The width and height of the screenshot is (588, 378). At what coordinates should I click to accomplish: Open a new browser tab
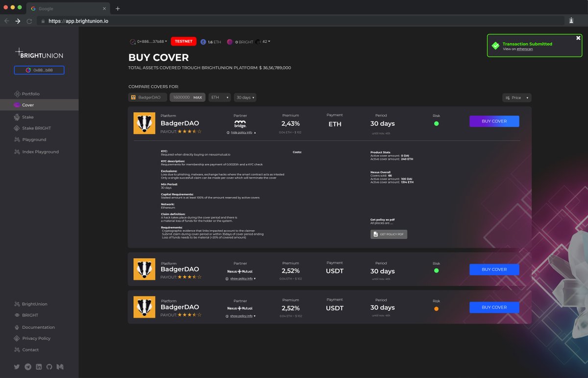118,8
